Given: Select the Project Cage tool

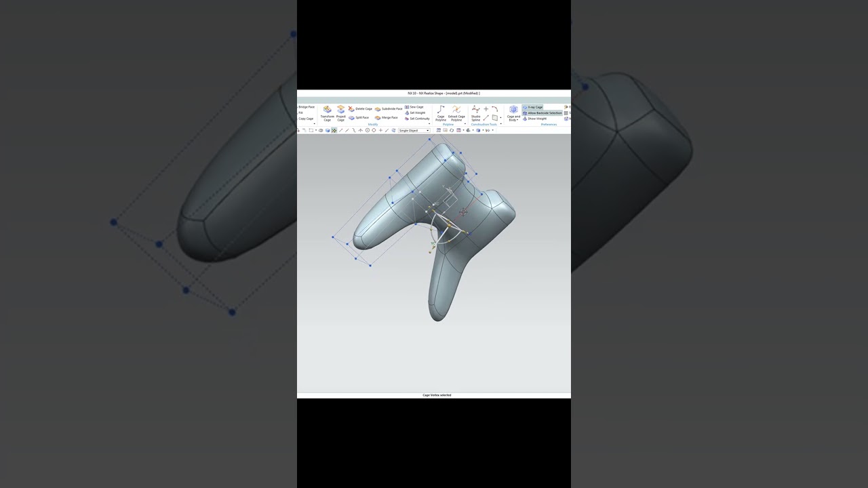Looking at the screenshot, I should [x=341, y=113].
